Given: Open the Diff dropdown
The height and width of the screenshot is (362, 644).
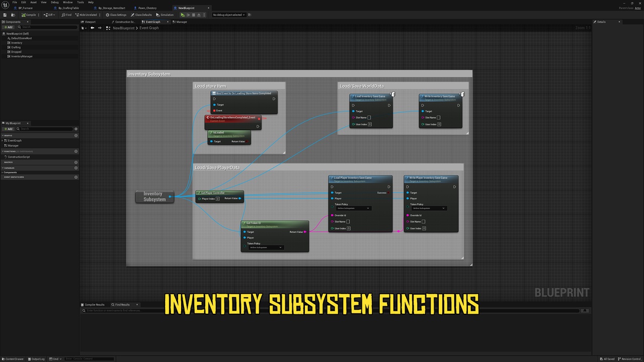Looking at the screenshot, I should 50,15.
